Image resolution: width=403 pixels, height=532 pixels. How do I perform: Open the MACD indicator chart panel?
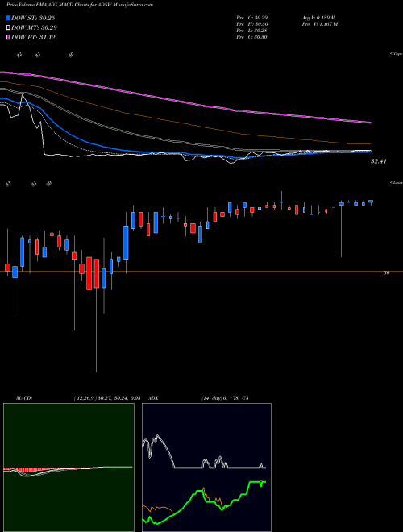[69, 468]
